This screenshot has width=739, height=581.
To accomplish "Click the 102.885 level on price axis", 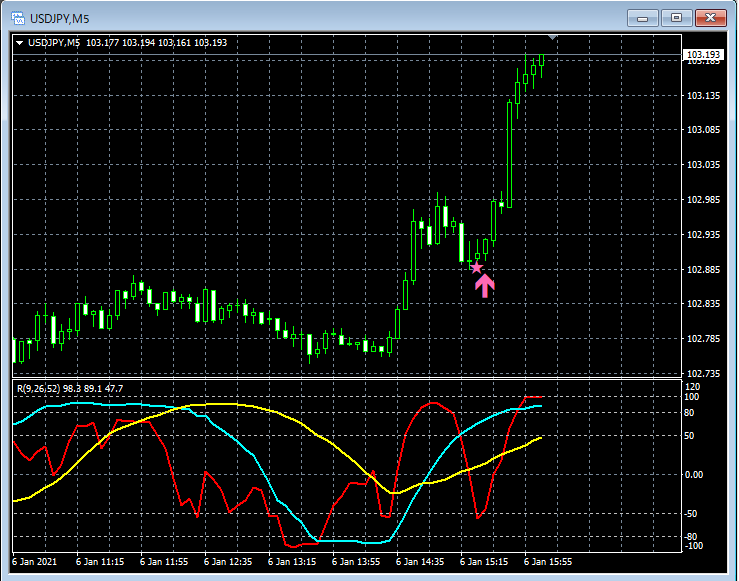I will [704, 270].
